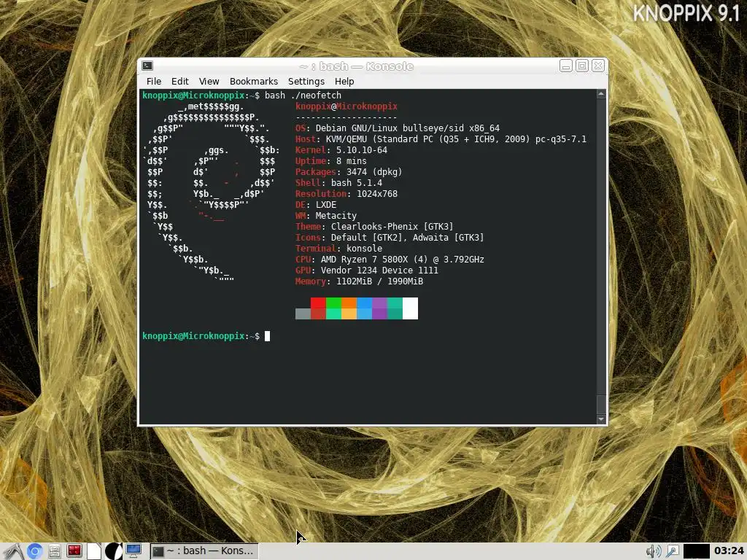Click the white page icon in taskbar
The width and height of the screenshot is (747, 560).
[x=94, y=551]
